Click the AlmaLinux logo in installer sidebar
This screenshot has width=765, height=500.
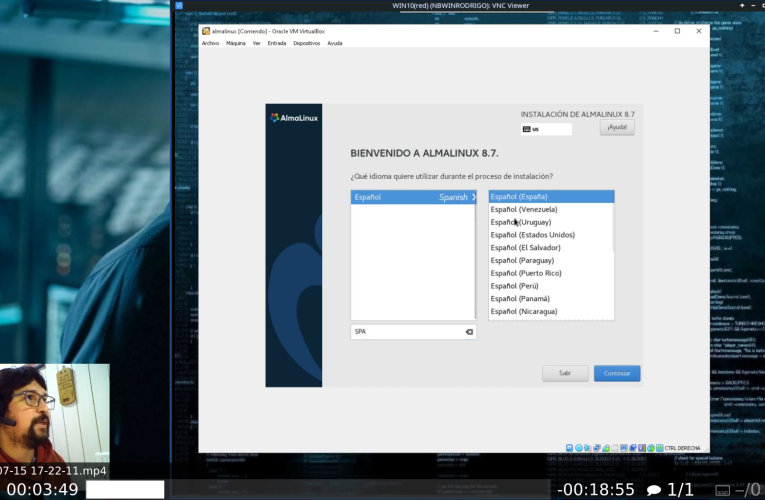click(294, 118)
